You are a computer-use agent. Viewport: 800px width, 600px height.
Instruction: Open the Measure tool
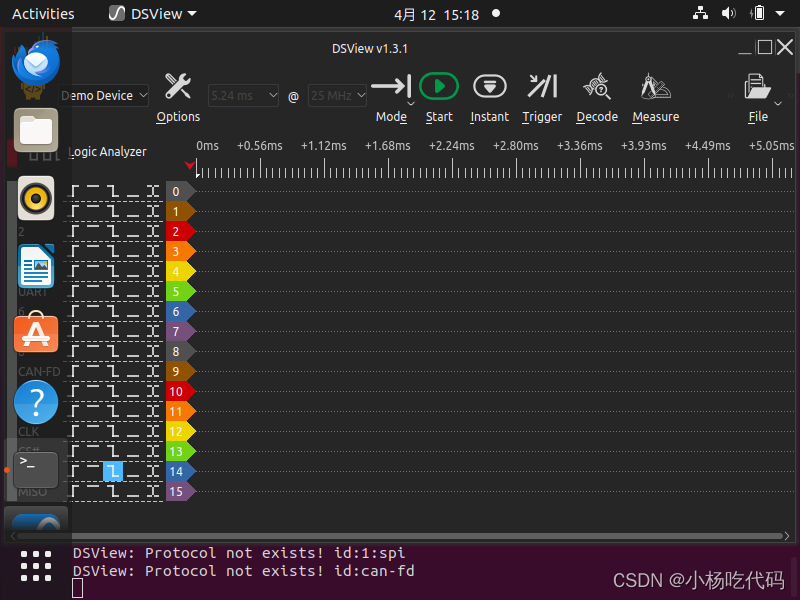[x=655, y=86]
